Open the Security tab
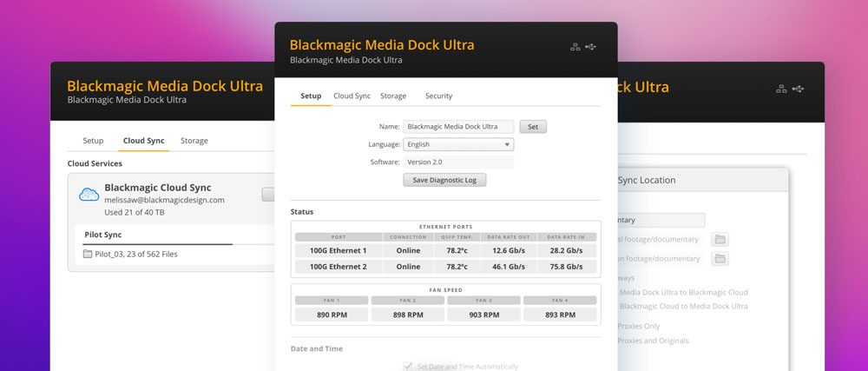Image resolution: width=868 pixels, height=371 pixels. (x=438, y=96)
